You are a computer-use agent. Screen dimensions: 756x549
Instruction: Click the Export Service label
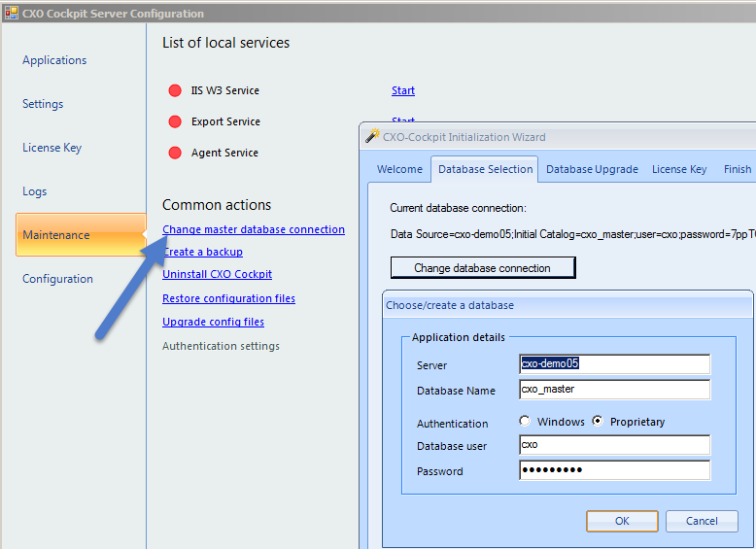click(225, 121)
